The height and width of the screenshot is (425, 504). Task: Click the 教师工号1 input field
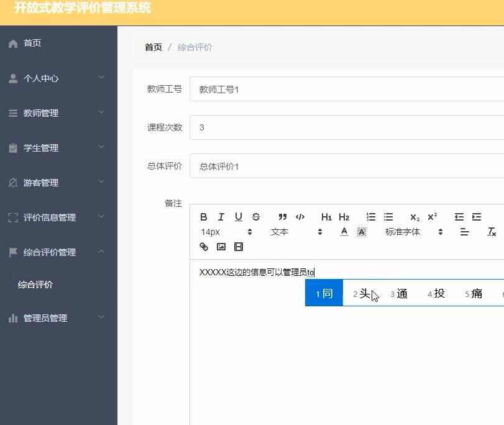coord(249,89)
